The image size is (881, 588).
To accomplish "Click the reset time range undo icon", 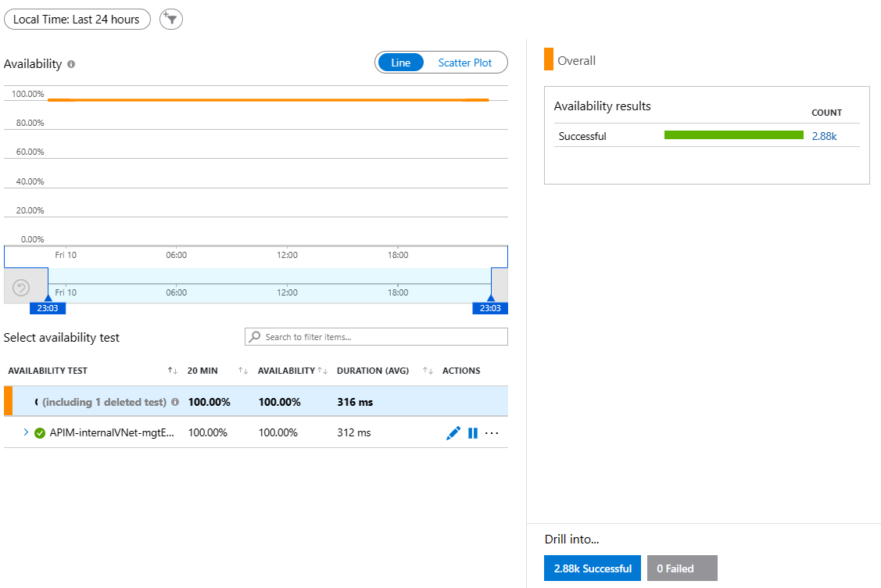I will click(21, 288).
